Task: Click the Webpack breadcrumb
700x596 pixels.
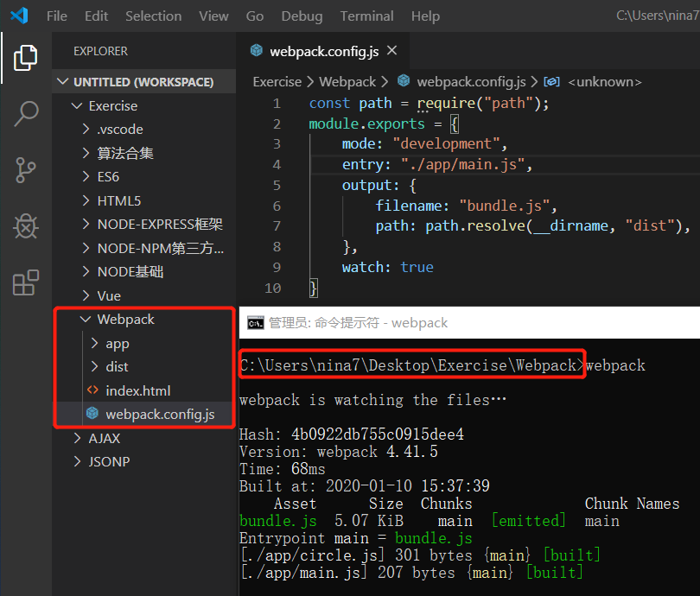Action: (x=347, y=82)
